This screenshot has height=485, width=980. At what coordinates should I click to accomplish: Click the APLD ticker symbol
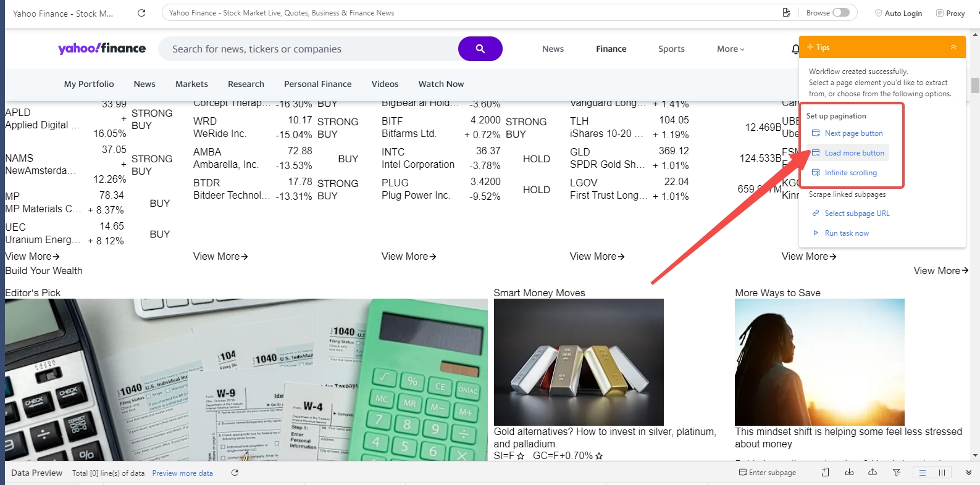click(x=17, y=112)
